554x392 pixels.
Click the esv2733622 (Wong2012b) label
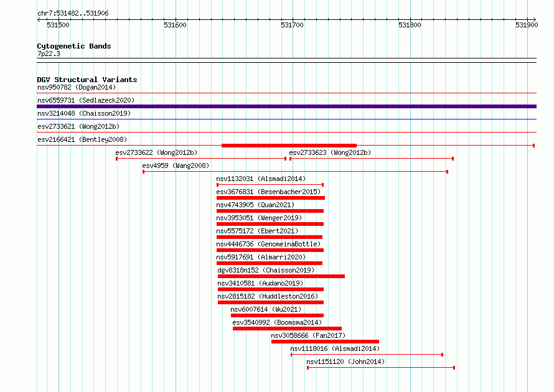(156, 152)
